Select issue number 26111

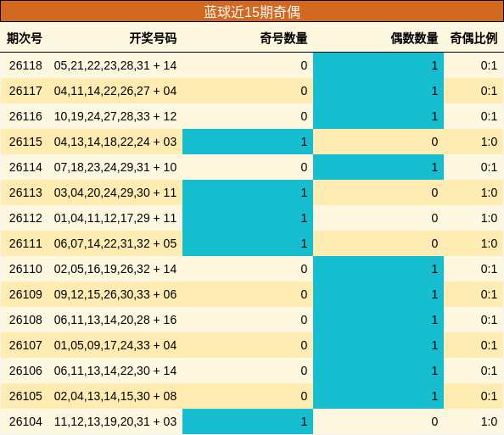point(25,243)
